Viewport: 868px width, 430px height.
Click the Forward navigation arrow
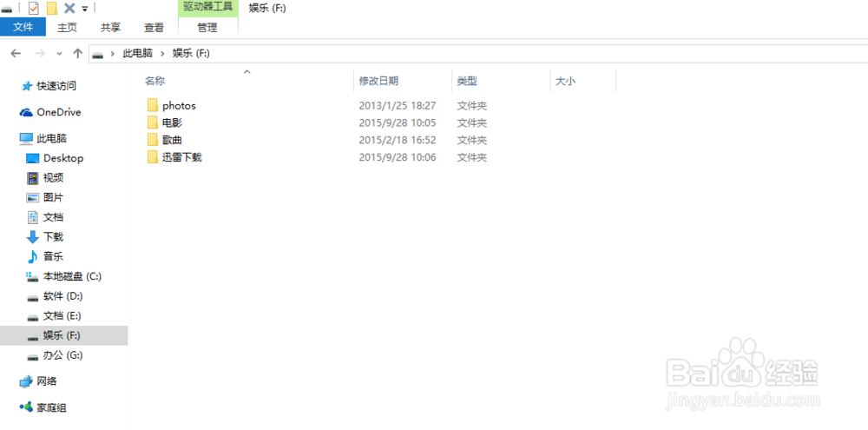39,53
